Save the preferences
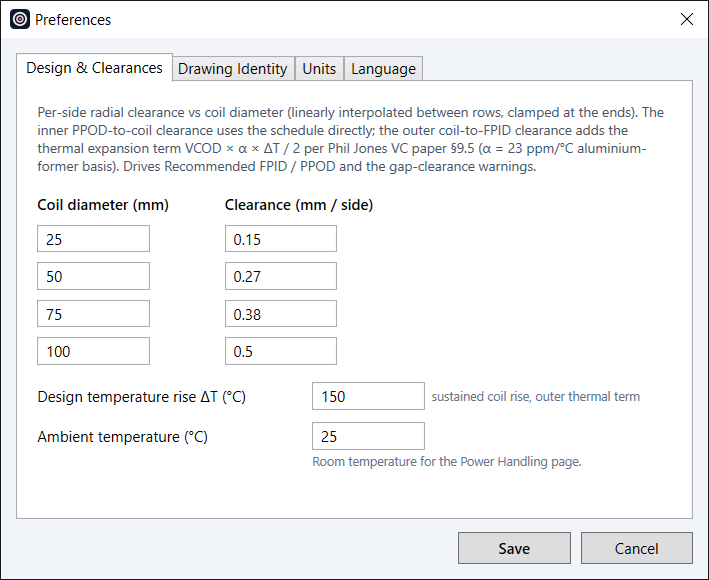This screenshot has width=709, height=580. coord(514,548)
